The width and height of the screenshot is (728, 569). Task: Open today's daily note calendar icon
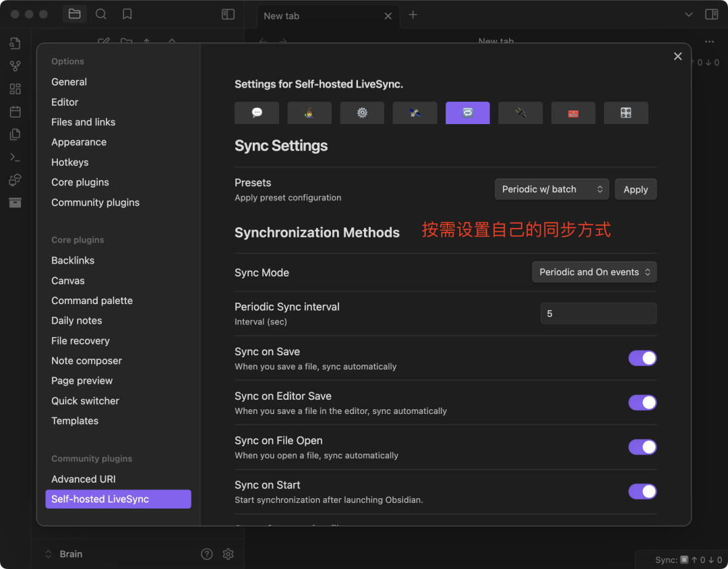(15, 111)
